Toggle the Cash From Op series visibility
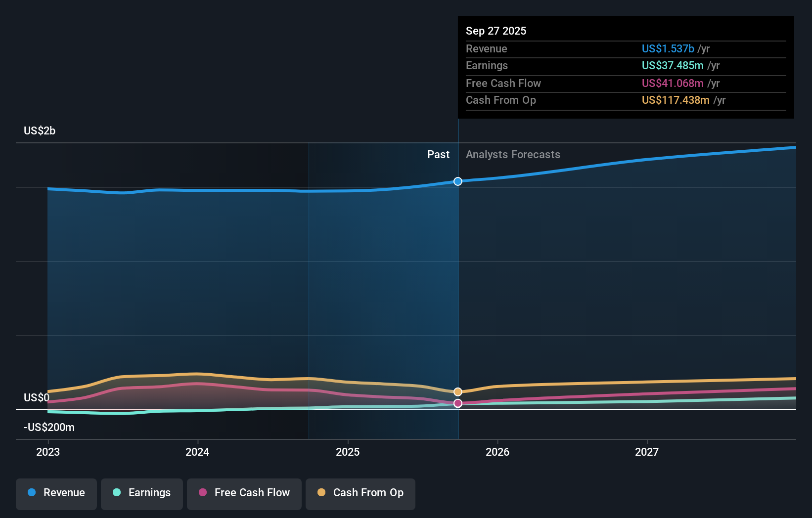This screenshot has width=812, height=518. [x=360, y=494]
